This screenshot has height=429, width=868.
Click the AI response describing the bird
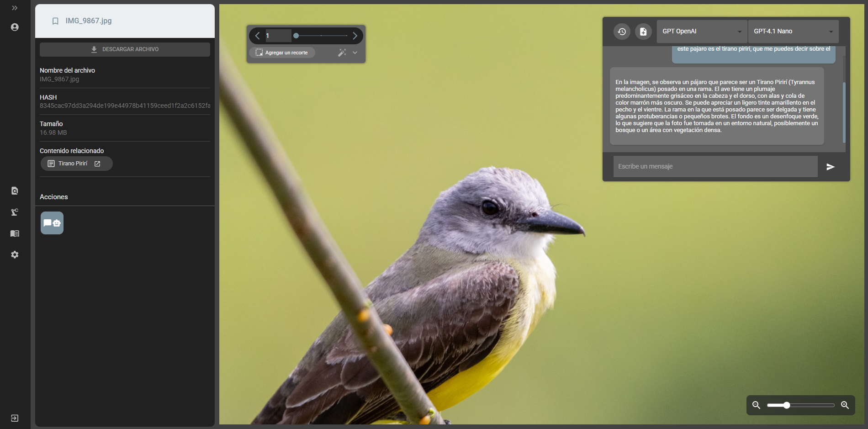tap(717, 106)
